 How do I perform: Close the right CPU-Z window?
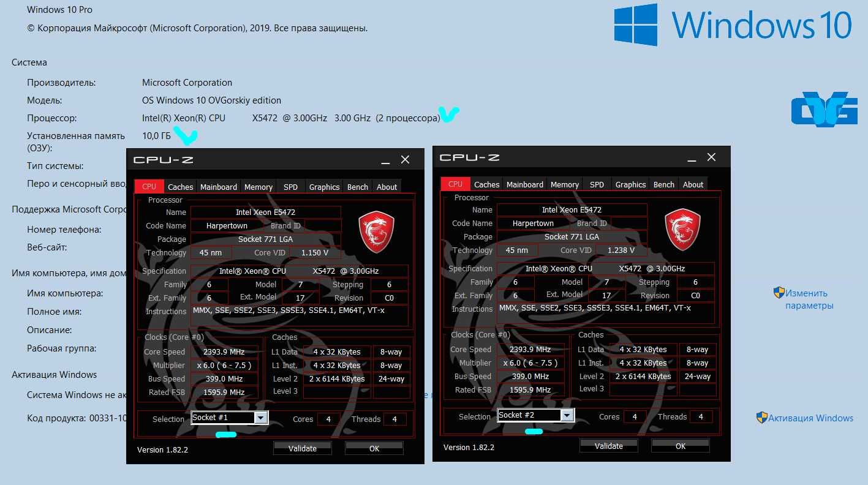711,157
